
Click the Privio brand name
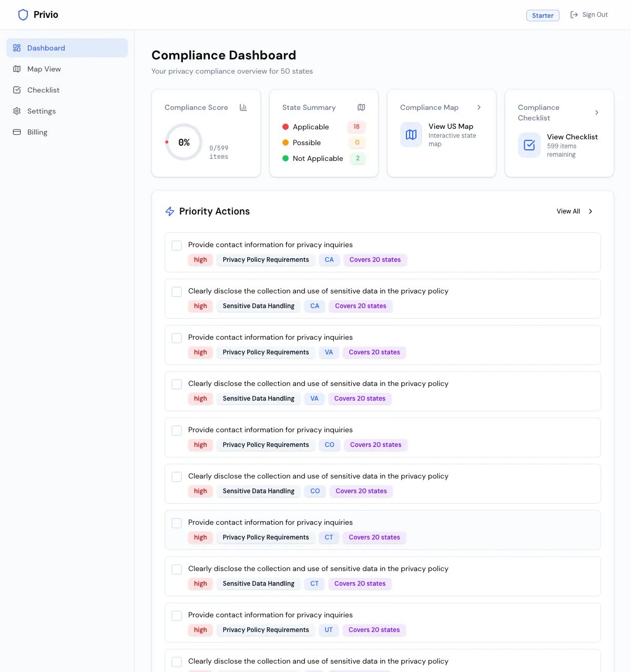tap(46, 15)
